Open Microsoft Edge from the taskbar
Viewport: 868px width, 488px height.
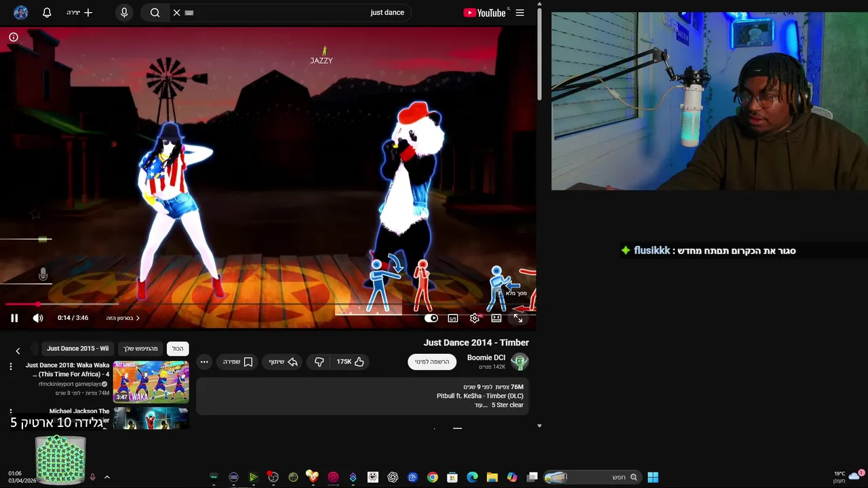(x=472, y=477)
